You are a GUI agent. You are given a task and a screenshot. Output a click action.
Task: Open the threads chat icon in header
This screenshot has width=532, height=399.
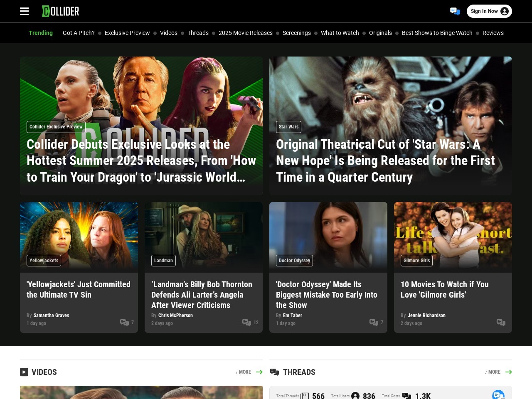tap(455, 11)
